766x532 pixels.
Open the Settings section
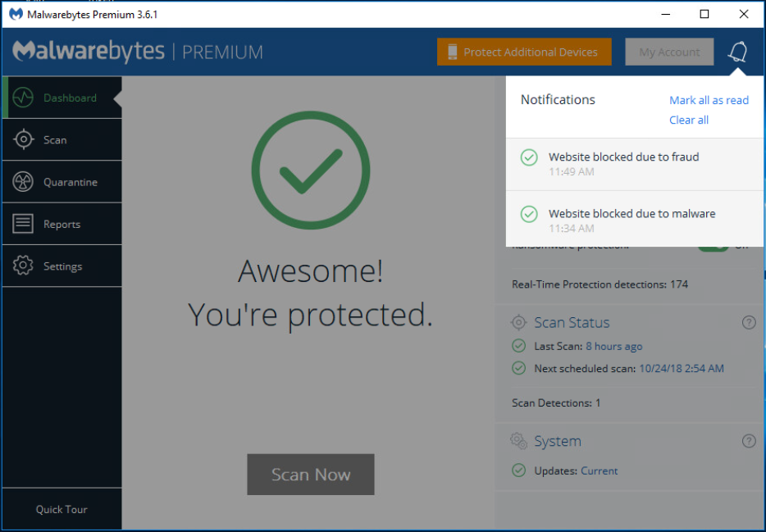pyautogui.click(x=62, y=266)
